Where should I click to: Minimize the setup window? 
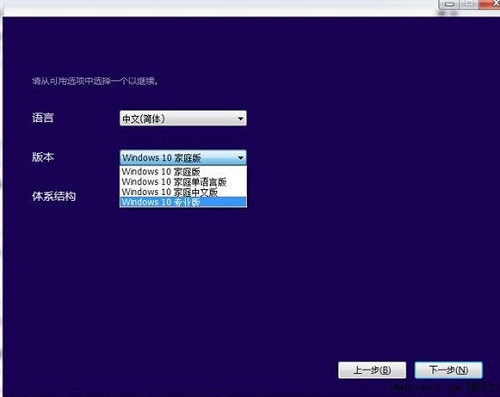[450, 4]
